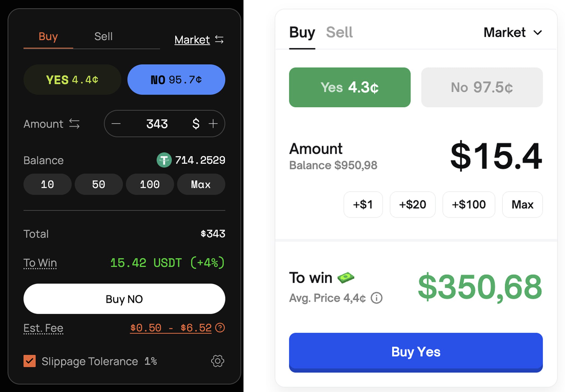This screenshot has height=392, width=565.
Task: Set amount to 50 with preset chip
Action: click(x=98, y=184)
